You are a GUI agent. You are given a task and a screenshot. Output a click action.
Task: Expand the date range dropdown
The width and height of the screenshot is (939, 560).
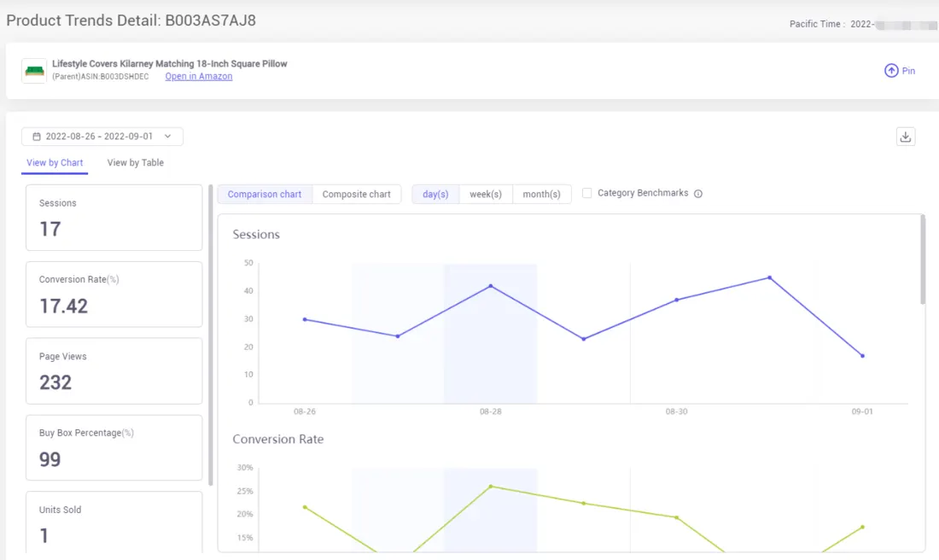click(168, 136)
